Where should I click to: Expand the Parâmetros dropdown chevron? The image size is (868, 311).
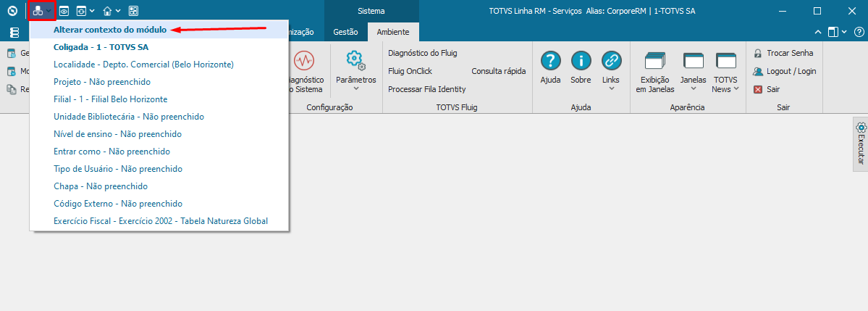pyautogui.click(x=355, y=88)
